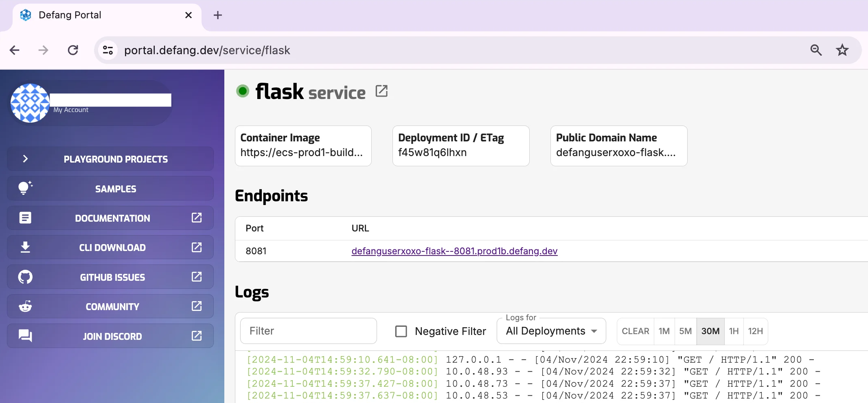
Task: Click the CLI Download arrow icon
Action: pos(25,247)
